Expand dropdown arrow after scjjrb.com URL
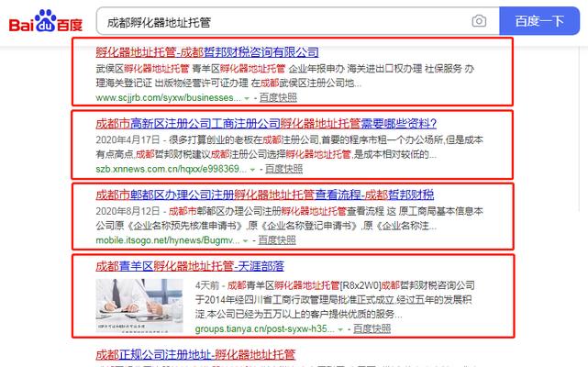This screenshot has width=588, height=367. point(247,98)
